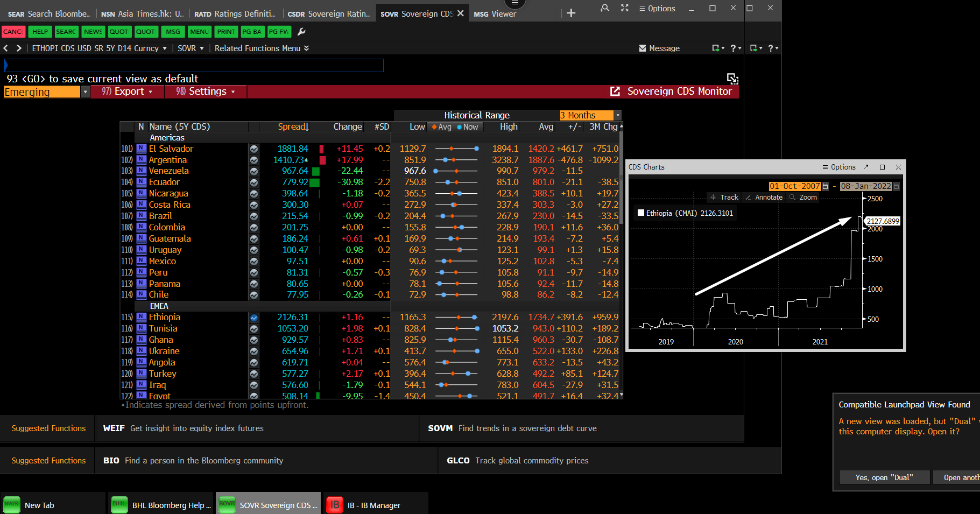Switch to CSDR Sovereign Ratings tab

(x=328, y=14)
